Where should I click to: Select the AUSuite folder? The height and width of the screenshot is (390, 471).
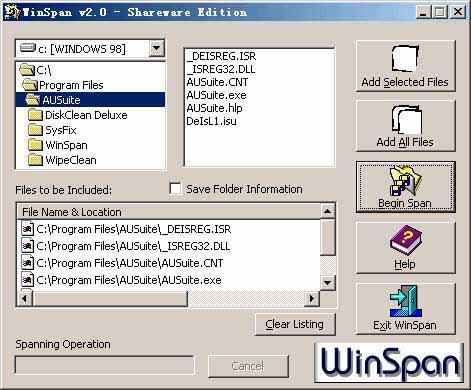click(90, 100)
